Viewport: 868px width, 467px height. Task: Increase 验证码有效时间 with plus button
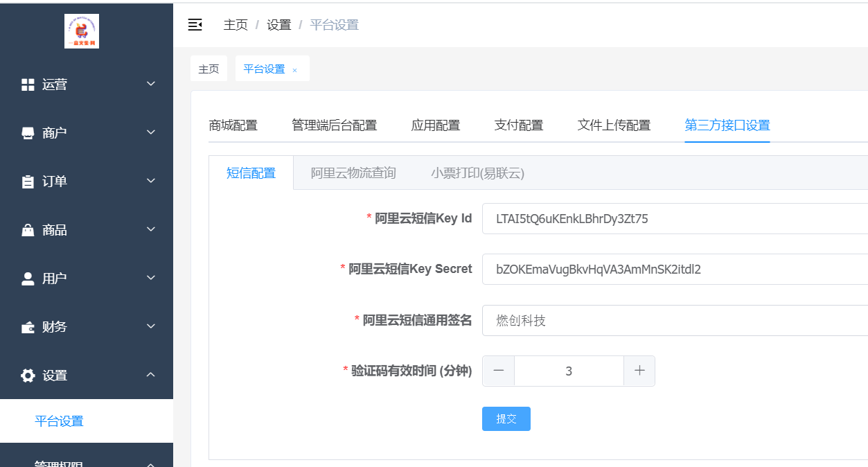[639, 371]
